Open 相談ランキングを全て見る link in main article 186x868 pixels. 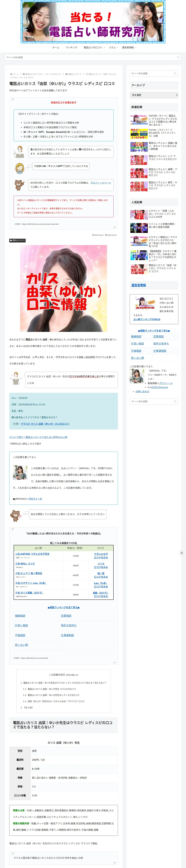[x=63, y=608]
